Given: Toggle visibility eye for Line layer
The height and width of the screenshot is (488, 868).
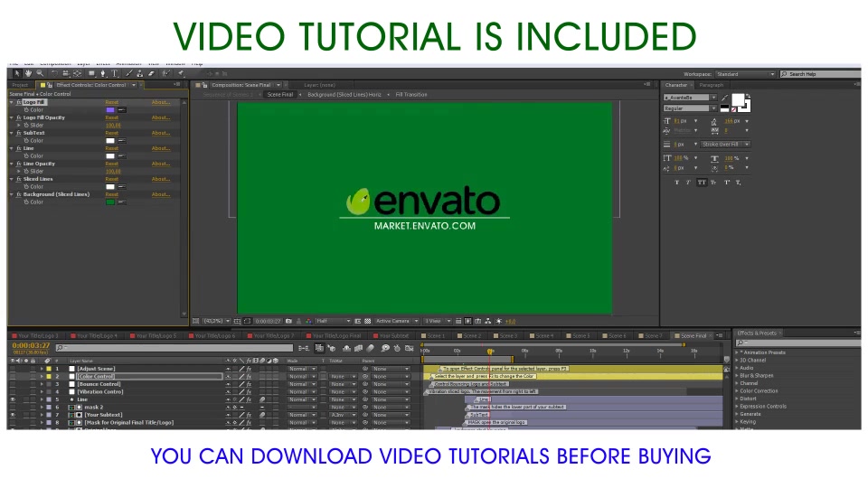Looking at the screenshot, I should click(13, 399).
